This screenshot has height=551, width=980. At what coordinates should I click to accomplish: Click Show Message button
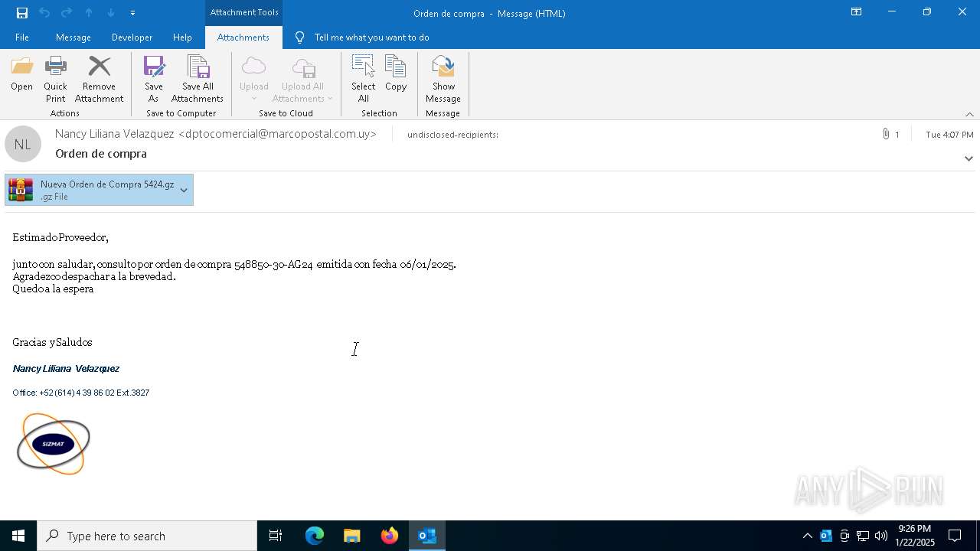coord(443,79)
